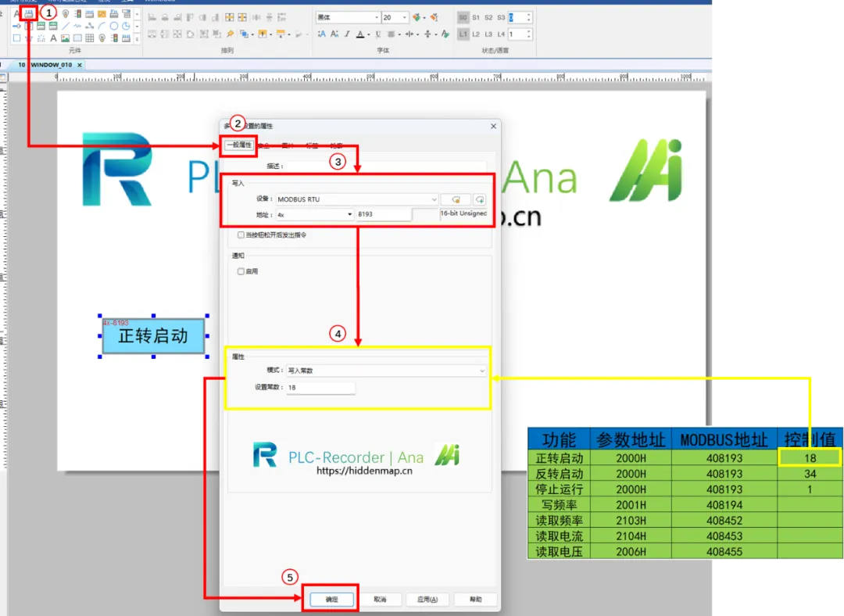
Task: Insert a picture element
Action: click(x=65, y=38)
